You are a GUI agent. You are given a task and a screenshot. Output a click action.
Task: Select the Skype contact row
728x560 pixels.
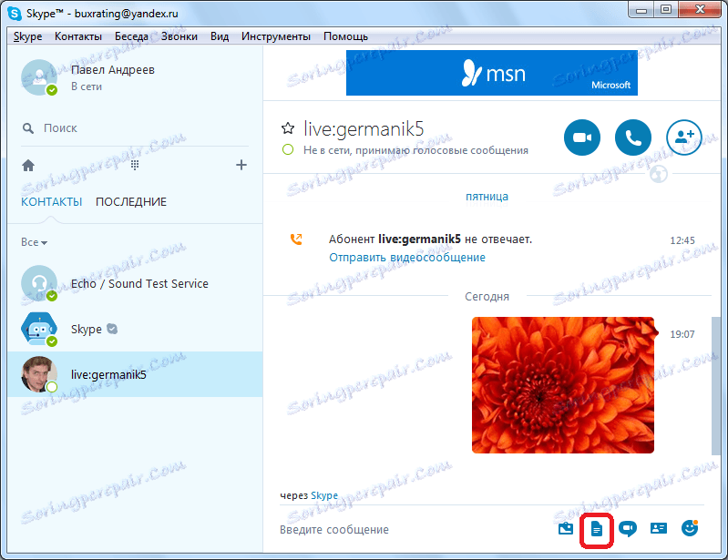tap(135, 329)
